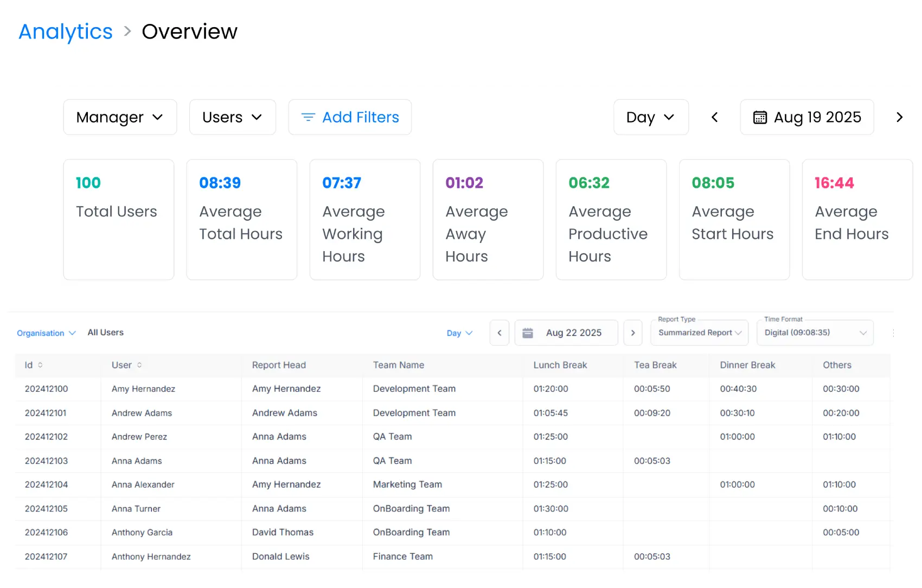Navigate to previous day in the overview header

pos(714,117)
